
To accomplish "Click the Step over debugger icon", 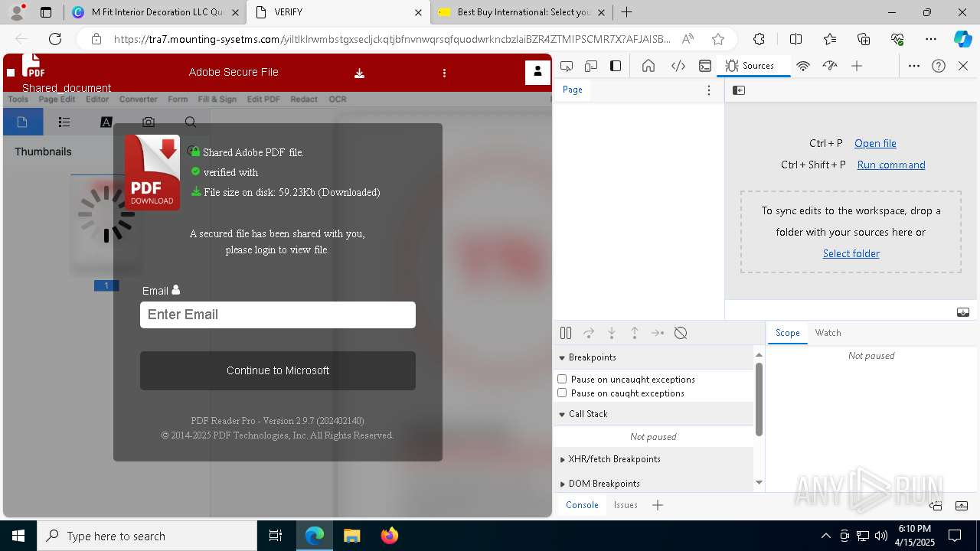I will (589, 333).
